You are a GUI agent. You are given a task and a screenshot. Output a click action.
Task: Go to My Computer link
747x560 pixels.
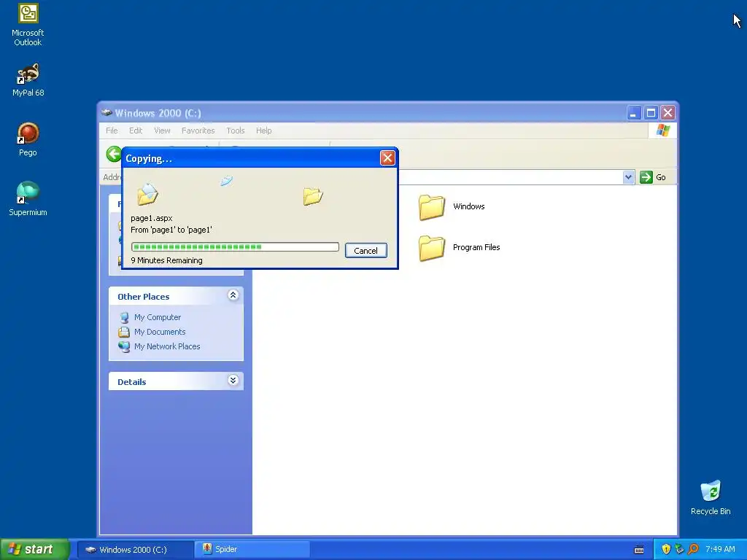(158, 317)
